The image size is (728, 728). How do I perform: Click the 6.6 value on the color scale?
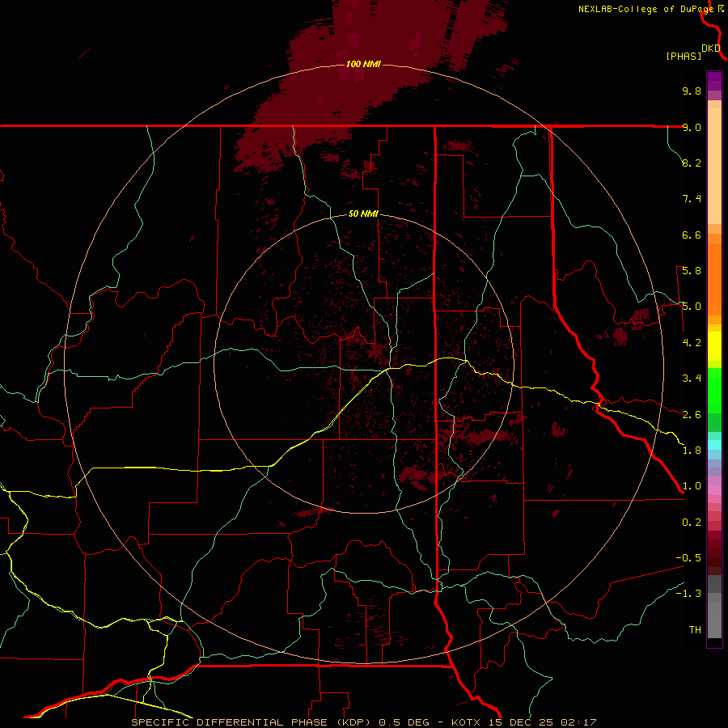tap(692, 235)
